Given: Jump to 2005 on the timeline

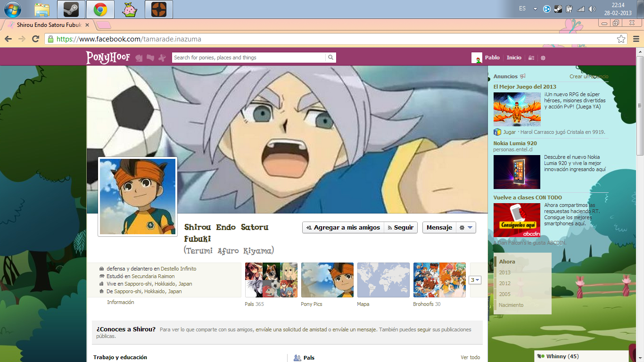Looking at the screenshot, I should coord(505,294).
